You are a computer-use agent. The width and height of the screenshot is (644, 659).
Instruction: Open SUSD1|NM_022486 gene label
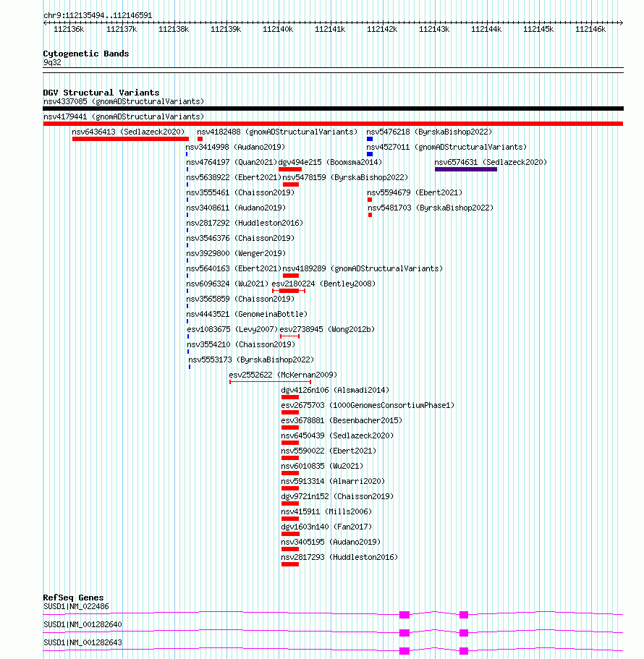(76, 606)
